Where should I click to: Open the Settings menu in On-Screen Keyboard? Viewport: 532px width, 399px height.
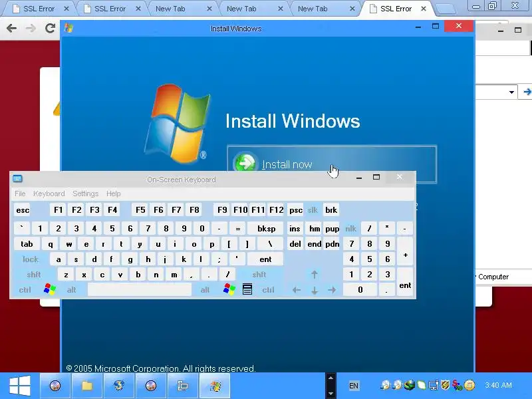point(86,194)
